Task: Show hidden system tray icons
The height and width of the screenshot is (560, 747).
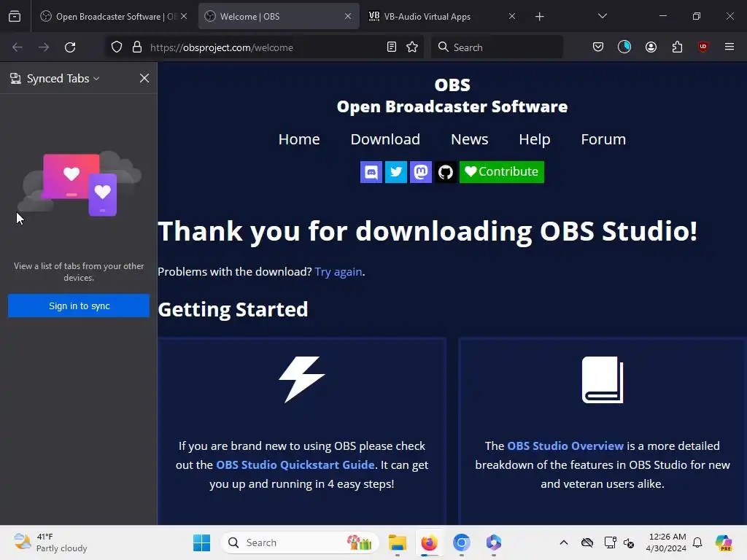Action: pyautogui.click(x=564, y=542)
